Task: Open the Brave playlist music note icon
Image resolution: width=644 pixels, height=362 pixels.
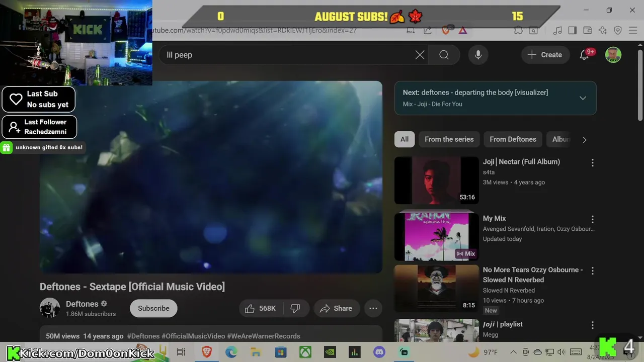Action: [x=557, y=30]
